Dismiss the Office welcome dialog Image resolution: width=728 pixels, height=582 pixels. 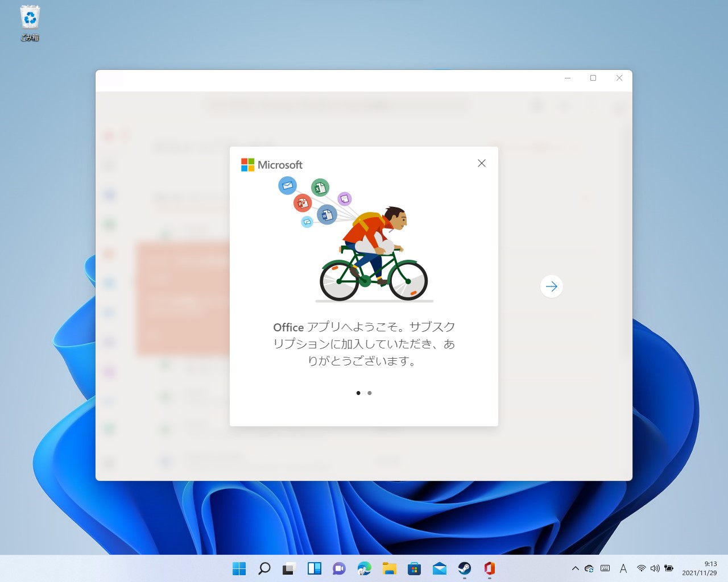point(481,163)
